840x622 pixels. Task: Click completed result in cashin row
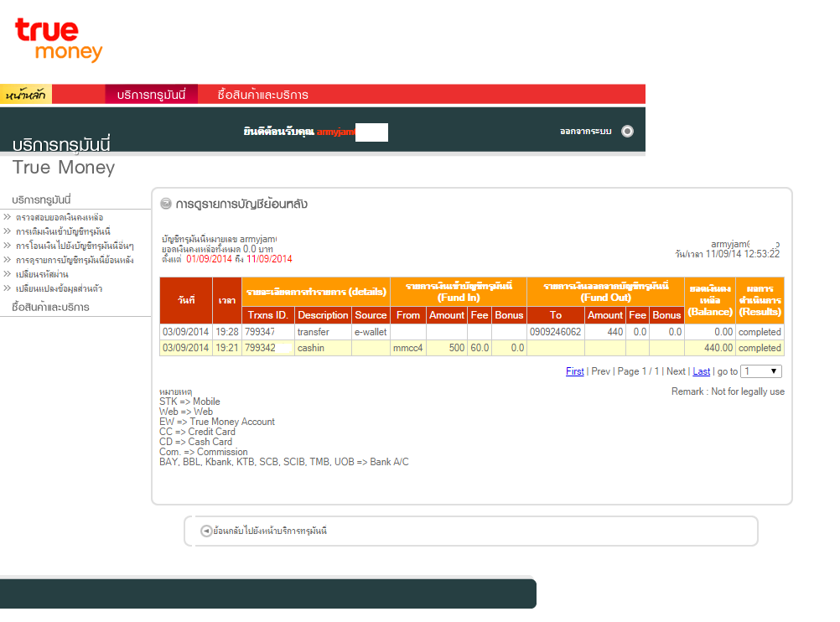760,348
